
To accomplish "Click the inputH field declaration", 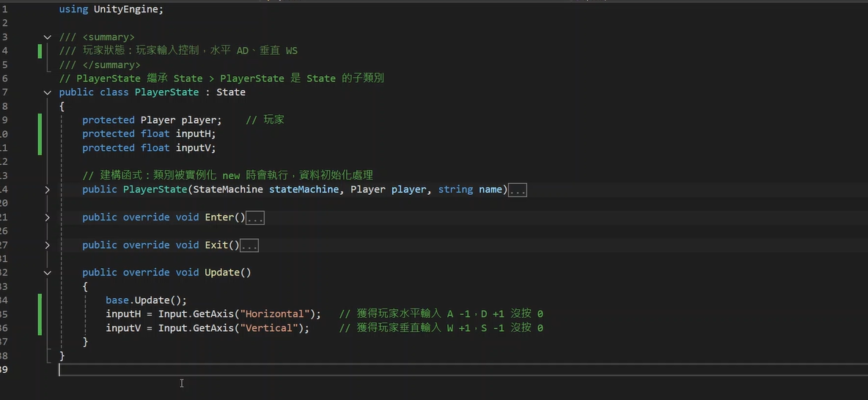I will pos(196,134).
